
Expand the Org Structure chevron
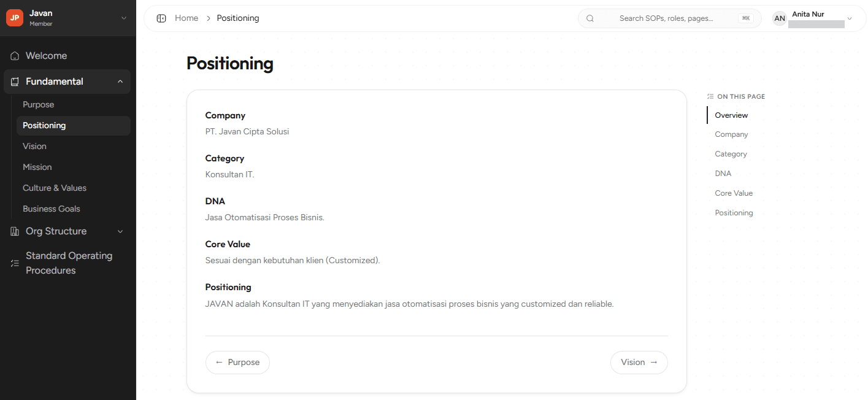click(120, 231)
